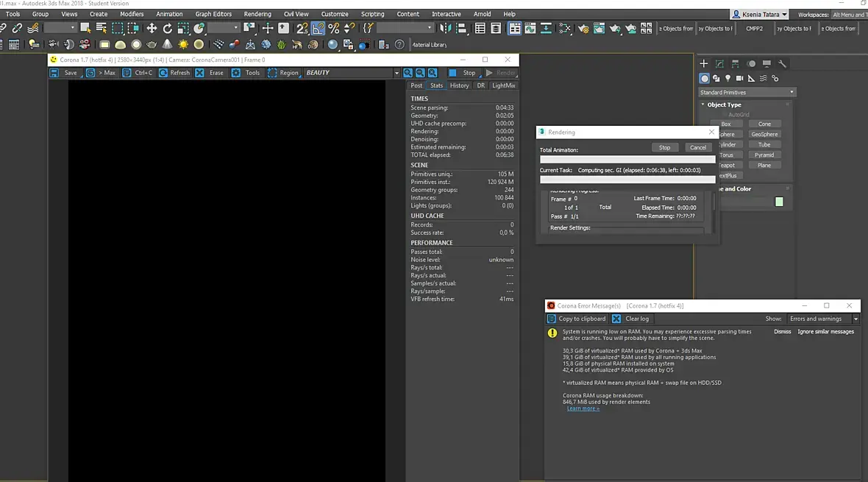Create a Pyramid primitive button

[x=764, y=155]
